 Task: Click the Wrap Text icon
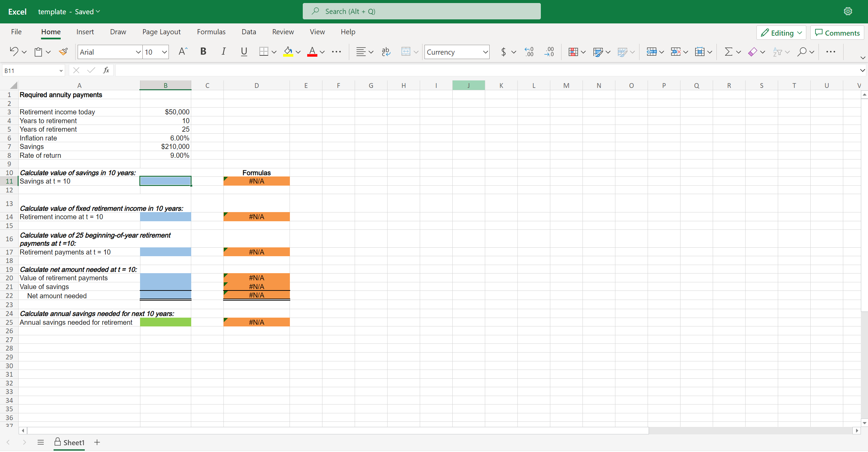[x=386, y=52]
